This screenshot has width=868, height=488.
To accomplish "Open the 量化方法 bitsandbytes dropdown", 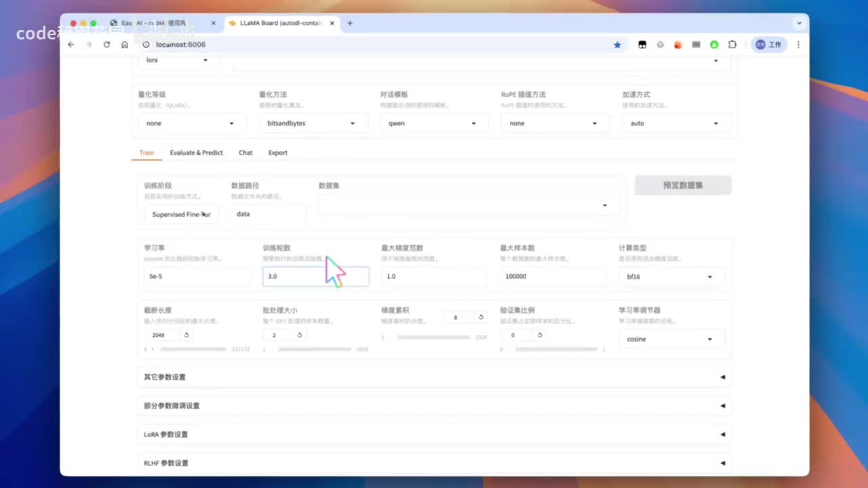I will point(312,123).
